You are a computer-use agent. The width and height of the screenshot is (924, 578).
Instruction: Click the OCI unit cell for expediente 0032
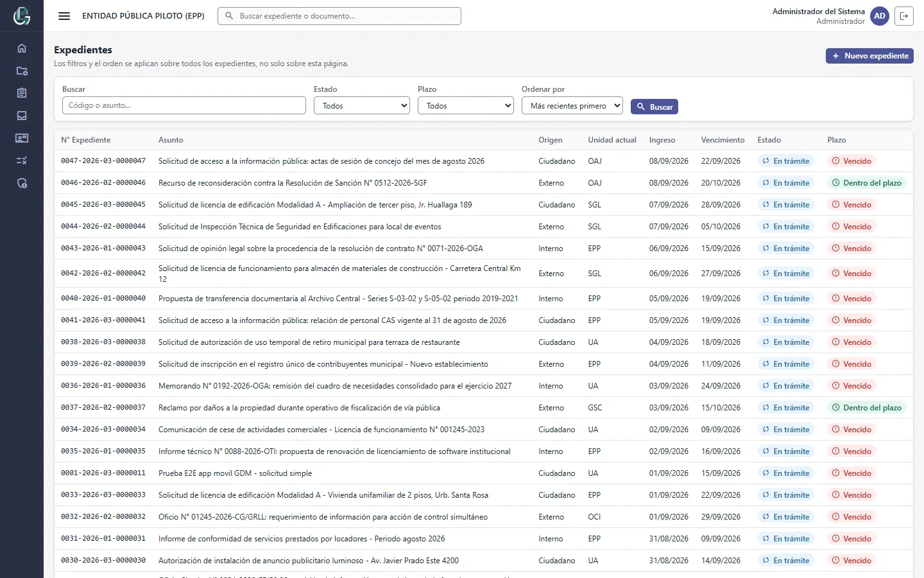(595, 517)
